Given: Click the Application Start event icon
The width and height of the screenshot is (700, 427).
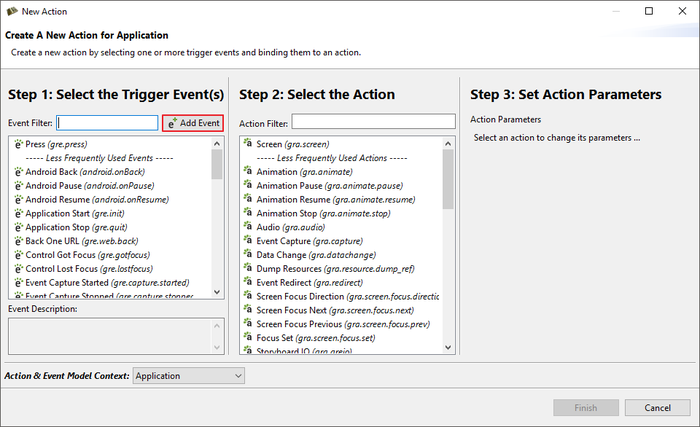Looking at the screenshot, I should coord(18,213).
